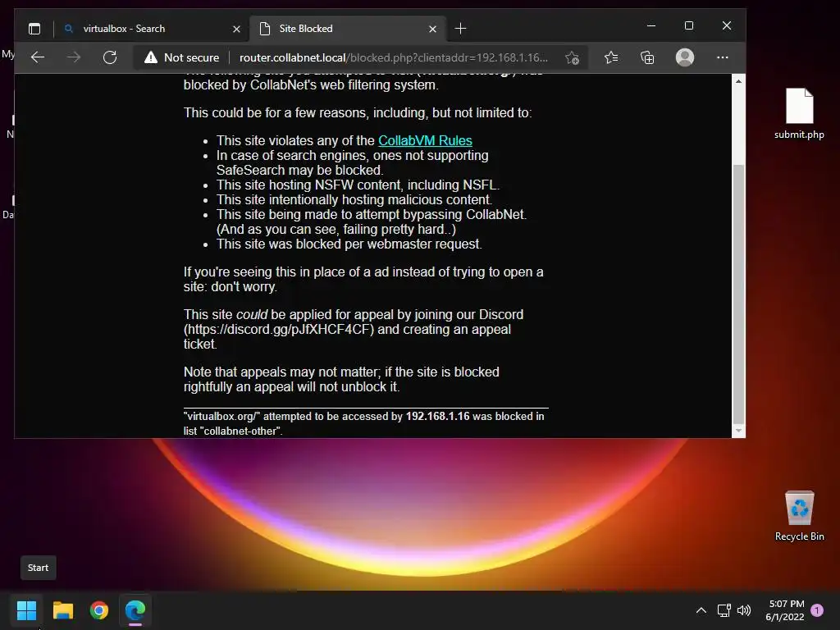Click the scroll down arrow
Image resolution: width=840 pixels, height=630 pixels.
pos(739,430)
